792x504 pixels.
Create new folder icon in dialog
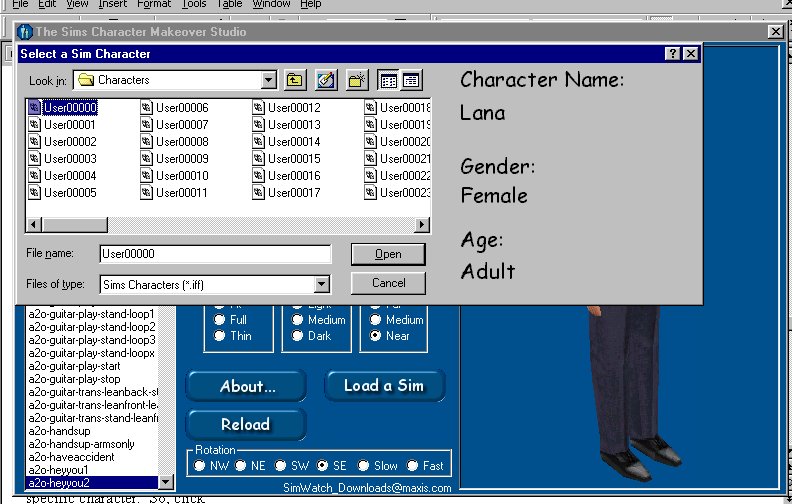357,80
